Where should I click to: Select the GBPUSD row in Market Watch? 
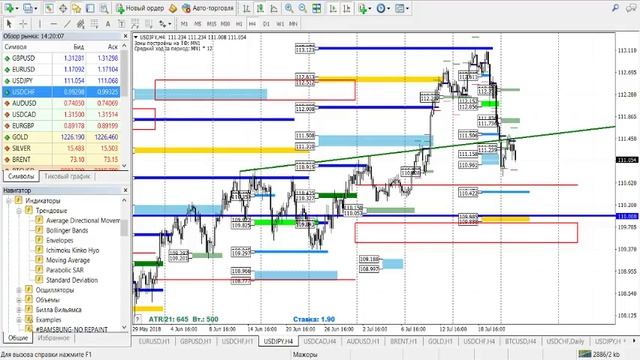[61, 58]
